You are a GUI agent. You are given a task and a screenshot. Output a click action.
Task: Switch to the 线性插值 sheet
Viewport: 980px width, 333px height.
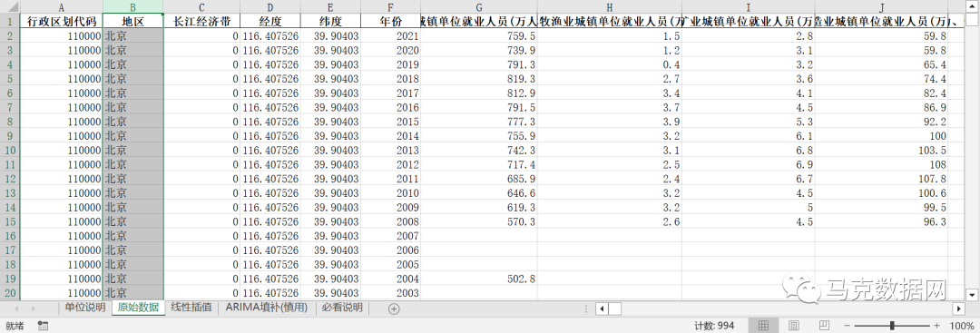(x=191, y=308)
